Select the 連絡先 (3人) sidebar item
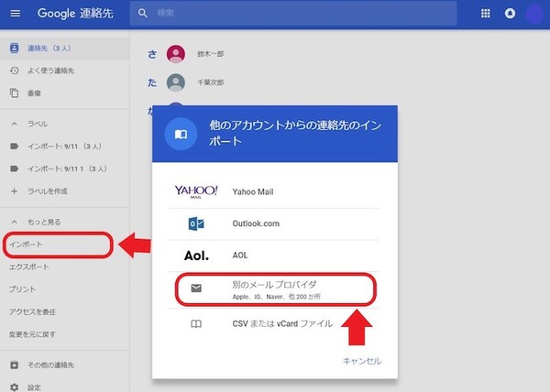Image resolution: width=550 pixels, height=392 pixels. [64, 48]
